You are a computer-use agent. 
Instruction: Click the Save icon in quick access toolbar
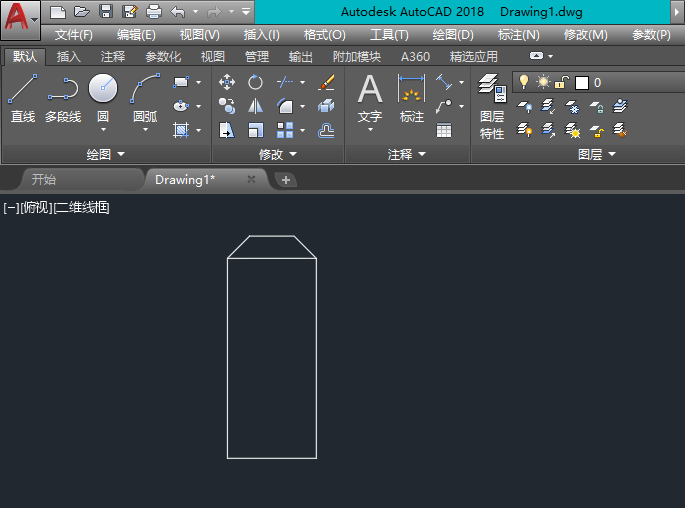[x=105, y=12]
